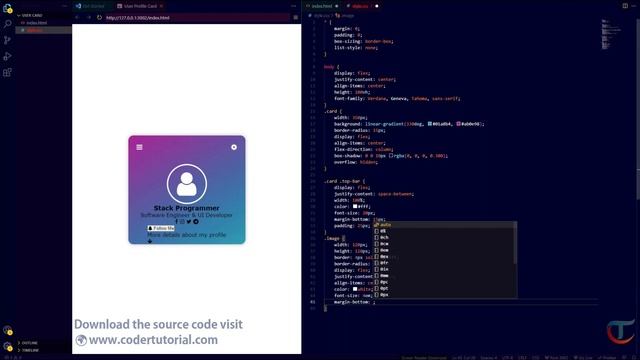Select the 0mm suggestion in autocomplete
Screen dimensions: 640x360
(443, 276)
